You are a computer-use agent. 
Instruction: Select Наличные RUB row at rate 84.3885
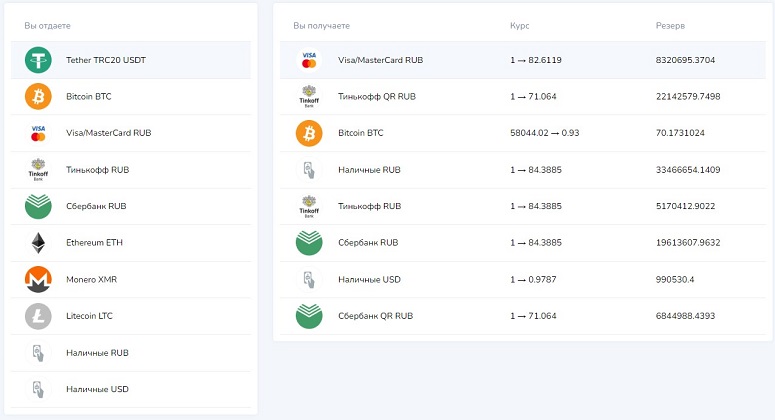(x=369, y=170)
